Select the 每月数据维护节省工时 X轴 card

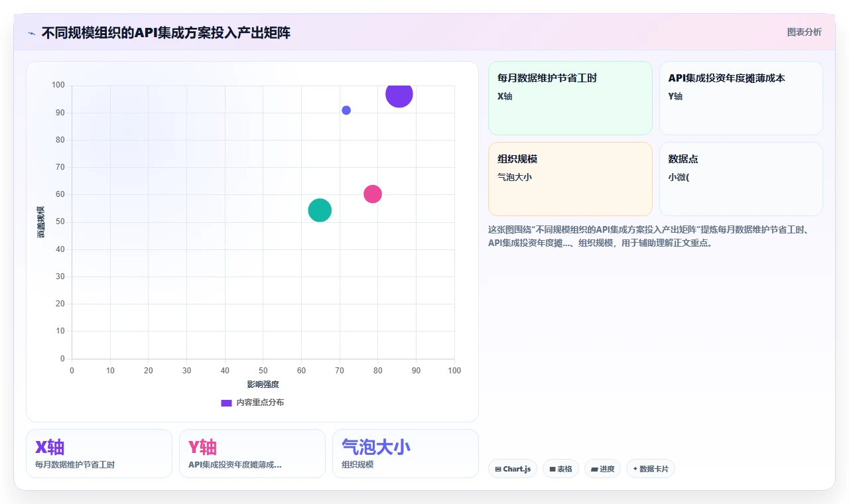[x=570, y=98]
